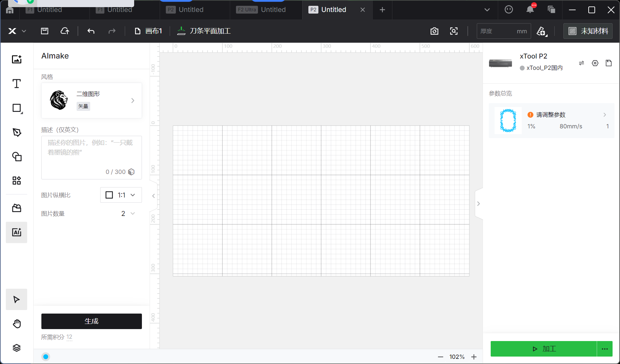Click the undo arrow
Viewport: 620px width, 364px height.
tap(91, 31)
